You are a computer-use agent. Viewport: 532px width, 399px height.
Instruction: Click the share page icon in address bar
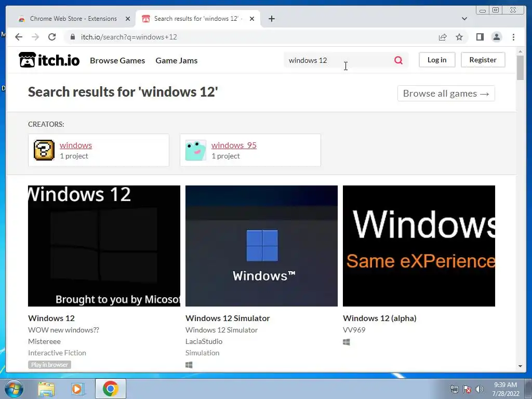click(443, 37)
